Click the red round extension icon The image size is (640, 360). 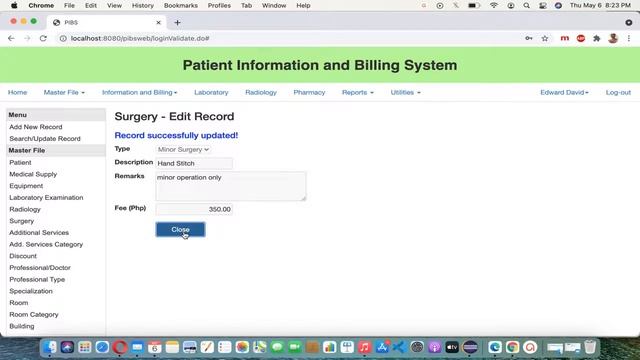pos(581,38)
